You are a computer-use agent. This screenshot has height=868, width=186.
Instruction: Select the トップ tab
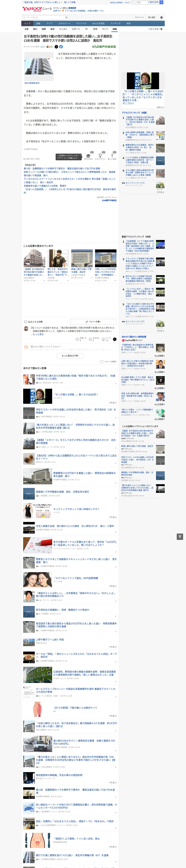[x=27, y=24]
